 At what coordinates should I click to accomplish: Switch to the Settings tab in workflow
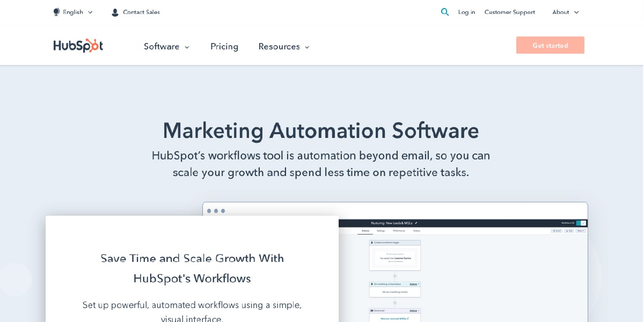click(x=380, y=231)
